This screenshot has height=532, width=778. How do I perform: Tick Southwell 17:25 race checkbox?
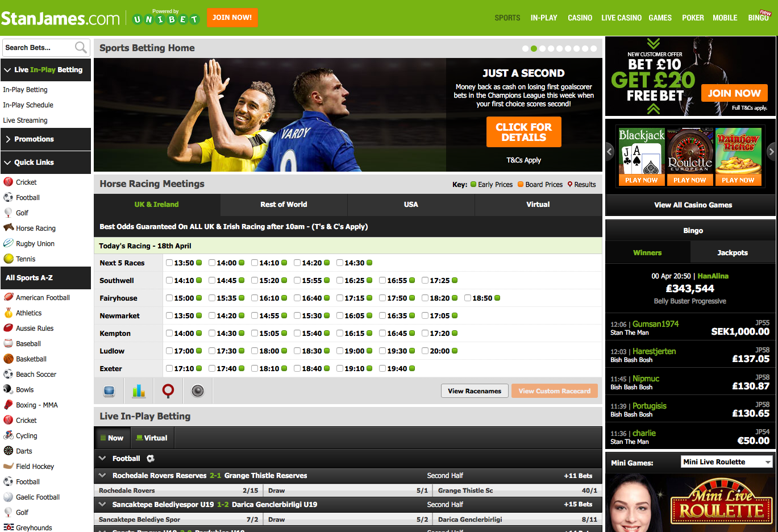pyautogui.click(x=425, y=280)
